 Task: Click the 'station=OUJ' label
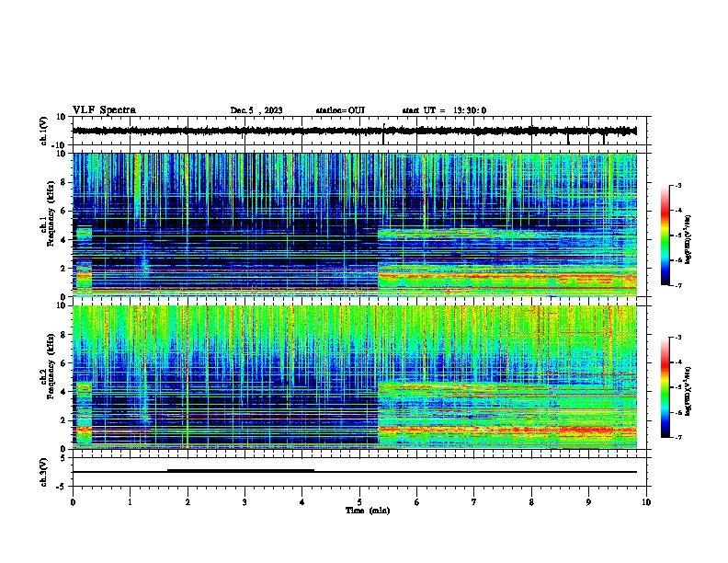340,110
